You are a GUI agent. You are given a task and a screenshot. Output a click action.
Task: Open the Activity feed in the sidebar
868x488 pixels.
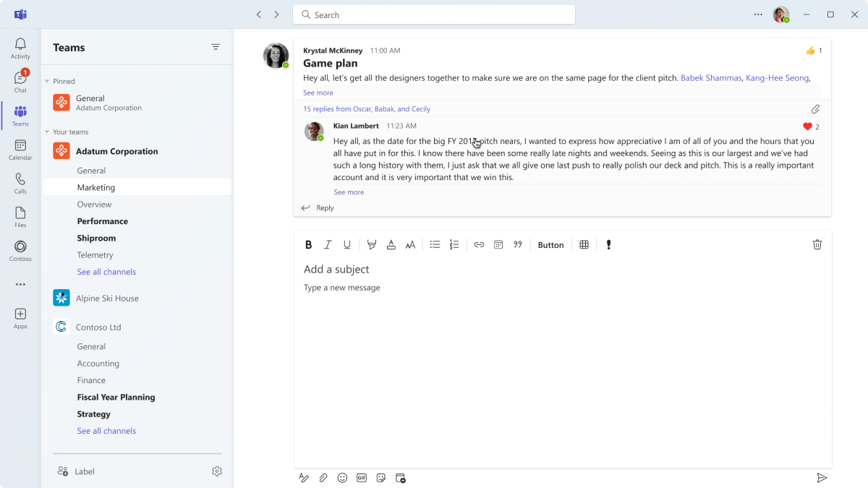click(20, 48)
